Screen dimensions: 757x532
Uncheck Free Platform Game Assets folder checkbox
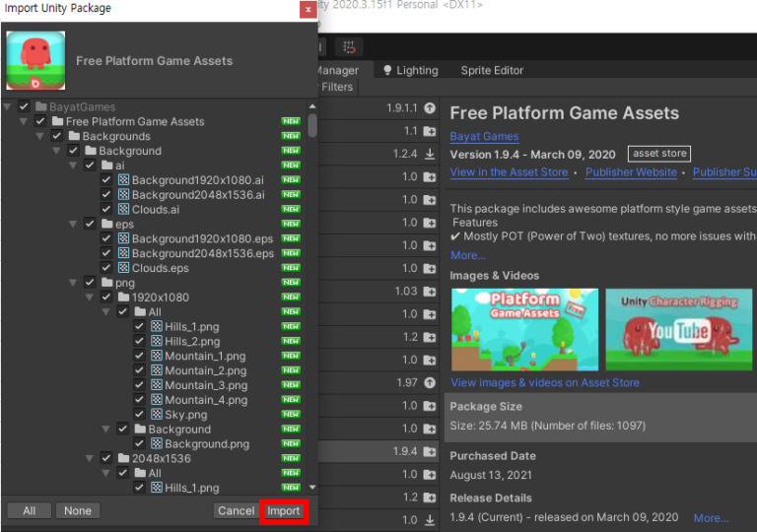tap(40, 121)
